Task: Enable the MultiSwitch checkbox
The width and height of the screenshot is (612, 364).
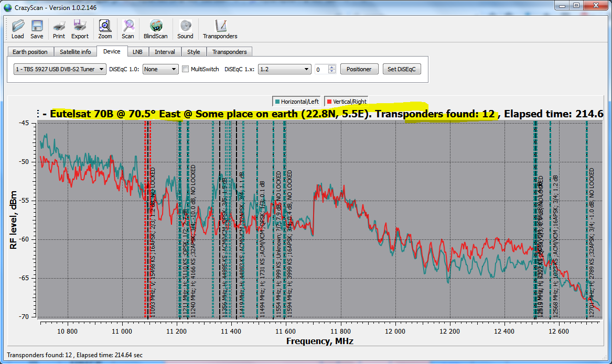Action: (x=185, y=69)
